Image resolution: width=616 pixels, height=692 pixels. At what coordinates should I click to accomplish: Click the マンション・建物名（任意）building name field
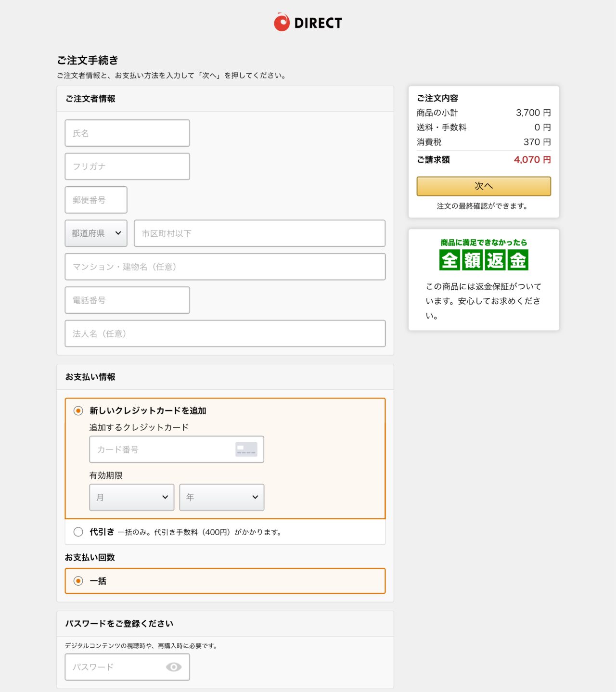(225, 267)
